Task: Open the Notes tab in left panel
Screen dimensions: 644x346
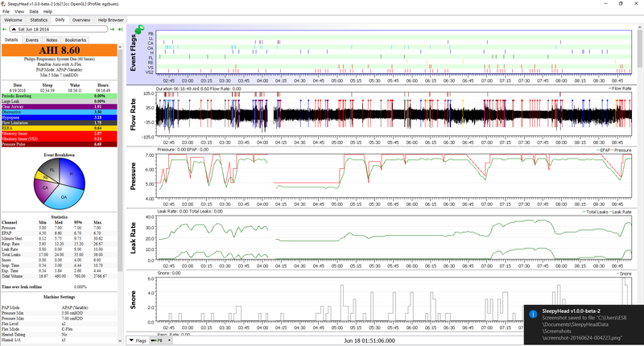Action: pos(52,39)
